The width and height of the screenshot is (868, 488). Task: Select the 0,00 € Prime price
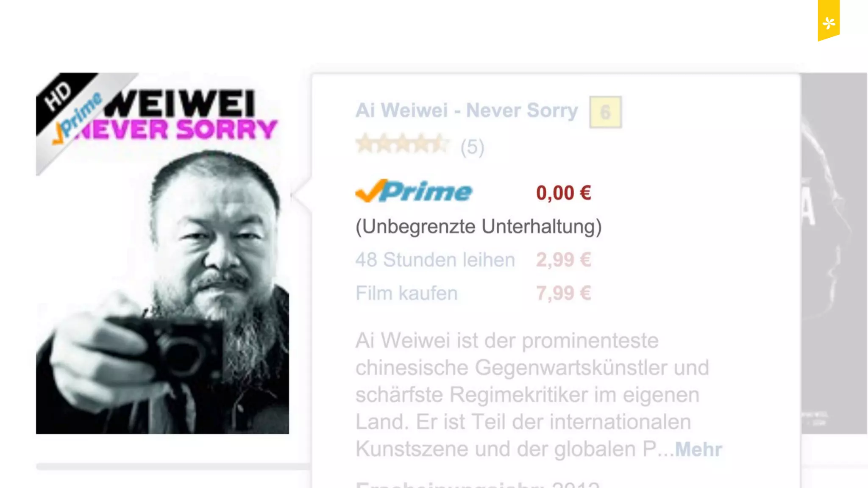tap(563, 193)
